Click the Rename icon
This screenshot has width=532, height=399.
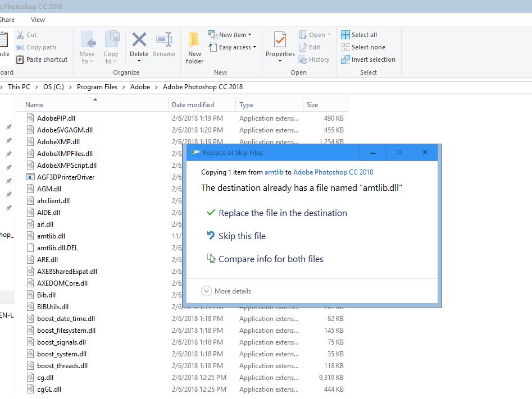pos(164,39)
